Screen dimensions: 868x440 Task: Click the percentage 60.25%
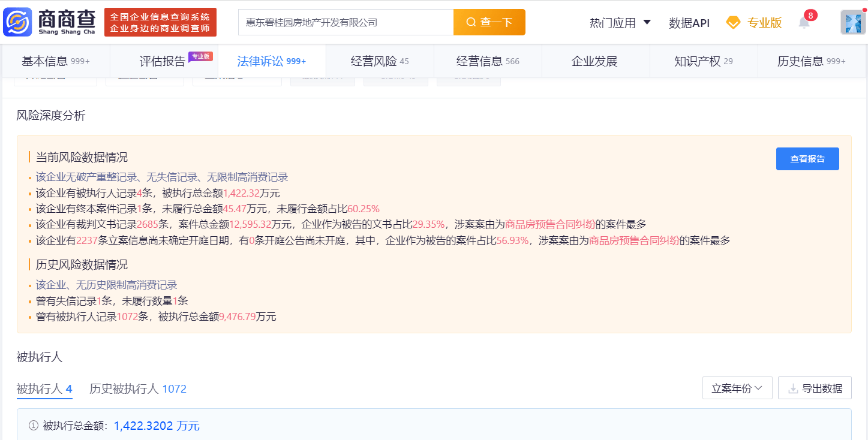coord(364,209)
